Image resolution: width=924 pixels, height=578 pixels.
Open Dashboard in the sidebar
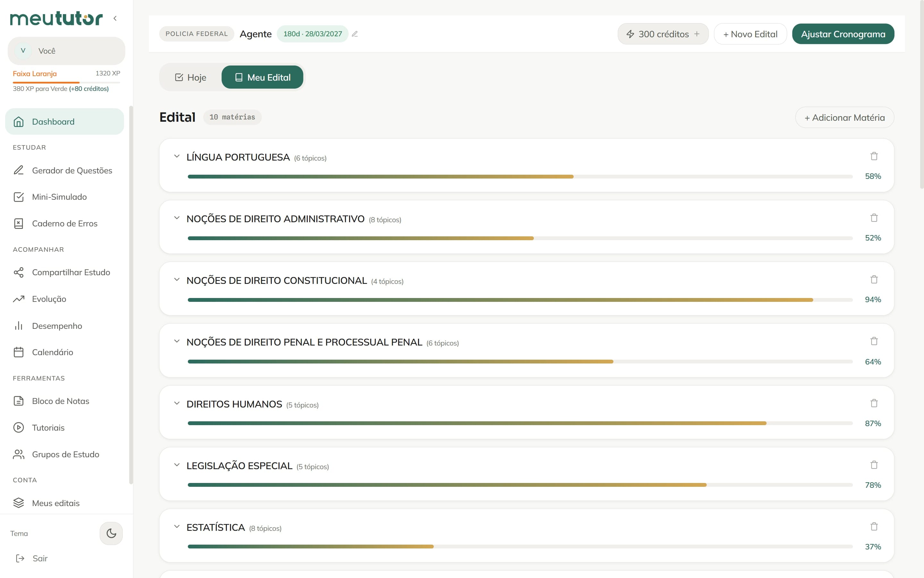(64, 122)
